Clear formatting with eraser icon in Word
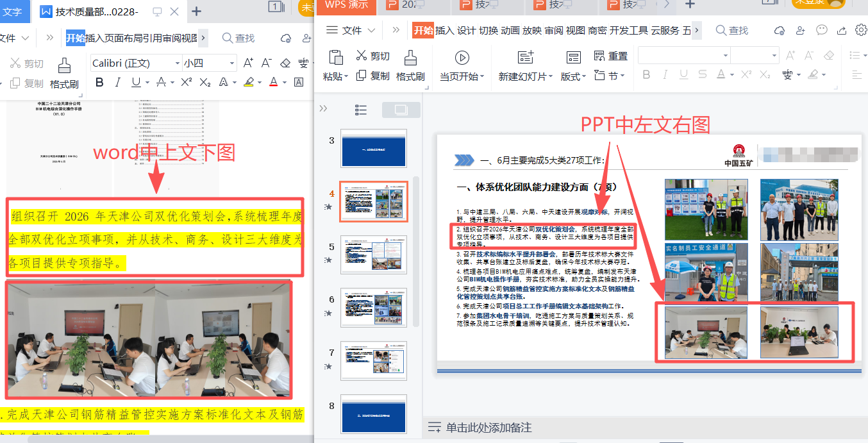Screen dimensions: 868x443 tap(286, 63)
